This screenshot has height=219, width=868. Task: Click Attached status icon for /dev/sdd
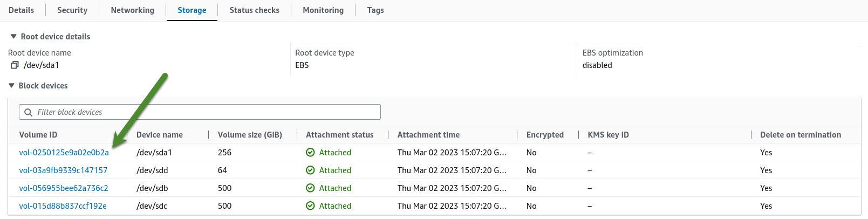click(310, 170)
